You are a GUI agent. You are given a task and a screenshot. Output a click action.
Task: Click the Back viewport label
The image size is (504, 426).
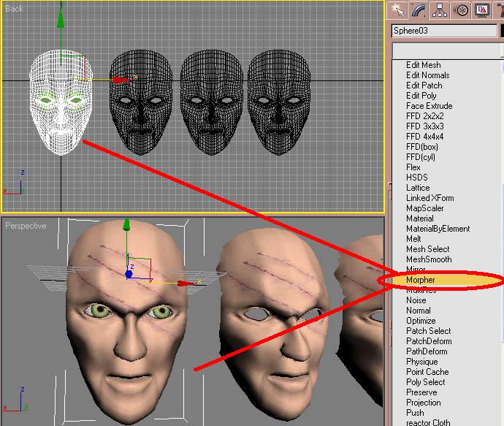[14, 9]
